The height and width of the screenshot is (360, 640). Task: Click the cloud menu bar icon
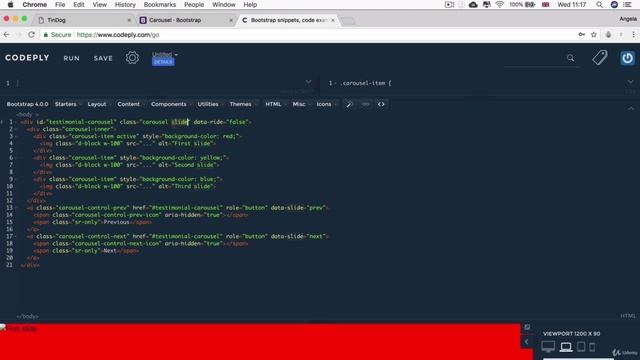pos(473,4)
